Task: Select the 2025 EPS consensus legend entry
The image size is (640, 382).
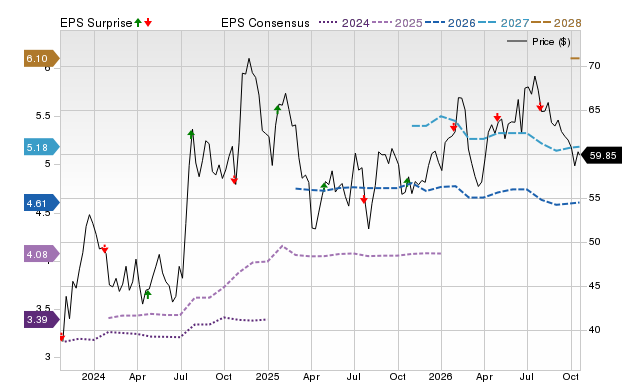Action: pos(397,23)
